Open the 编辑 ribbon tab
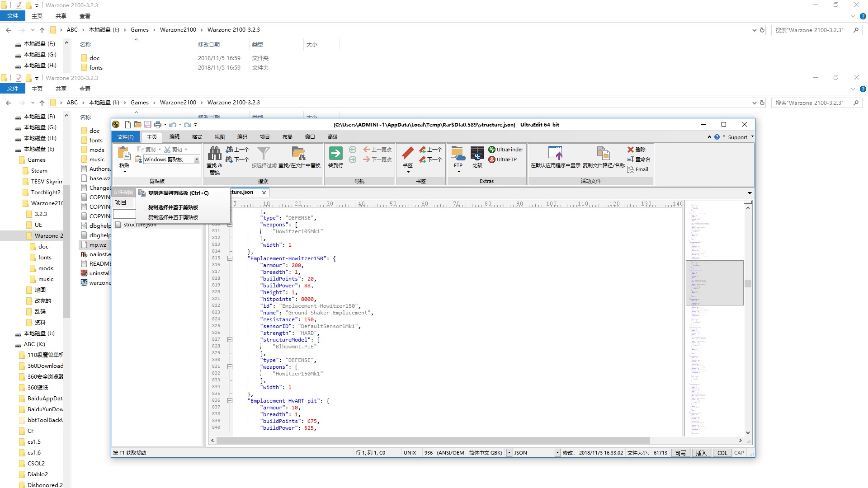 point(175,137)
